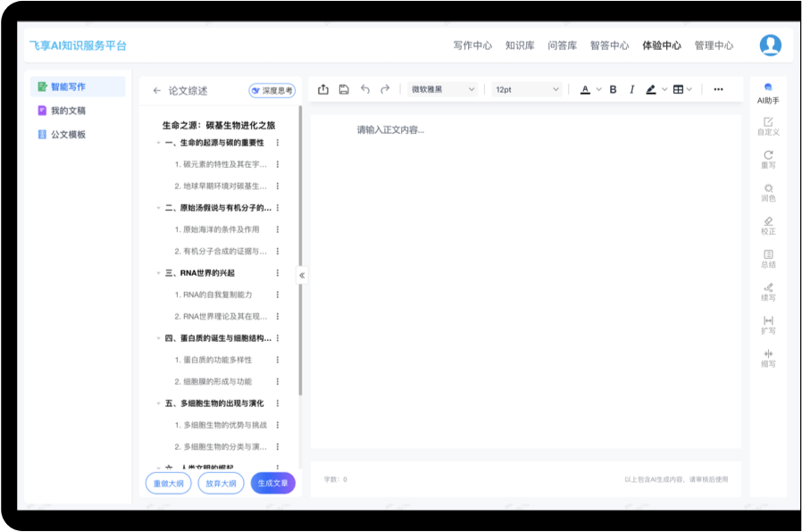Select 我的文稿 in left sidebar

tap(78, 111)
